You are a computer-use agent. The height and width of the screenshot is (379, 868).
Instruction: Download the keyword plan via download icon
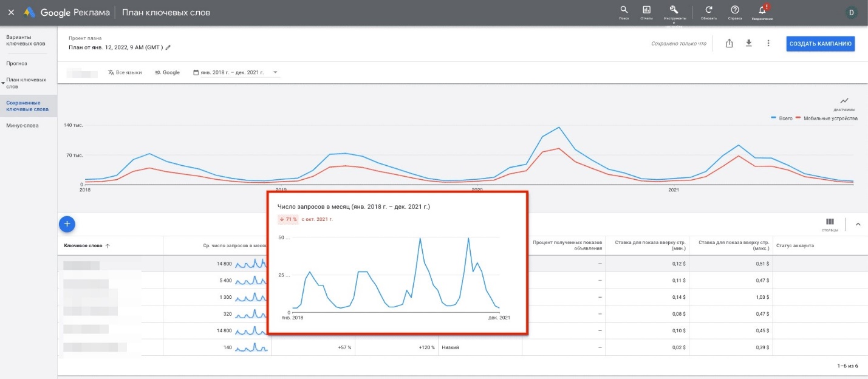tap(749, 43)
